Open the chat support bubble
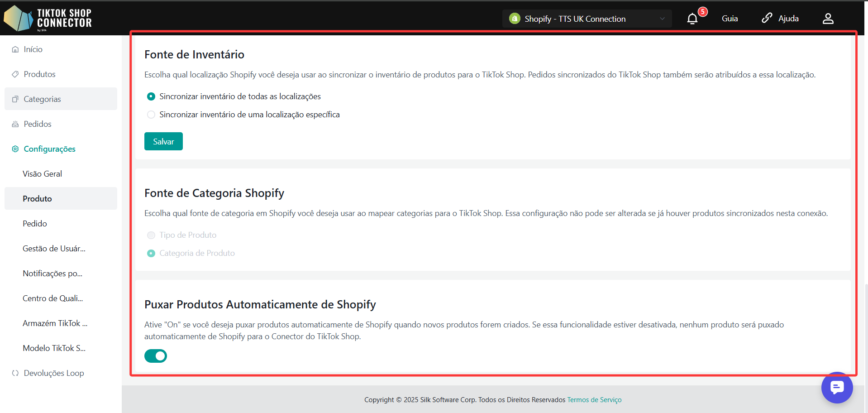Viewport: 868px width, 413px height. [x=837, y=388]
